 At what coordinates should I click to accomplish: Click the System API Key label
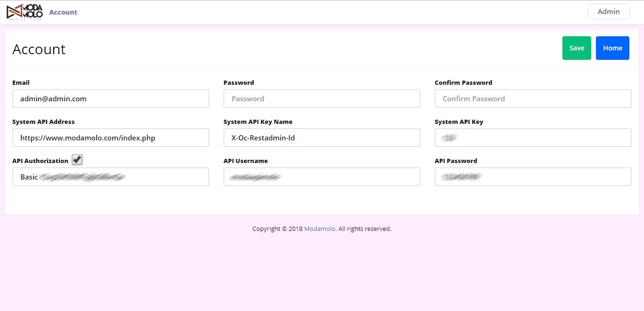(459, 122)
